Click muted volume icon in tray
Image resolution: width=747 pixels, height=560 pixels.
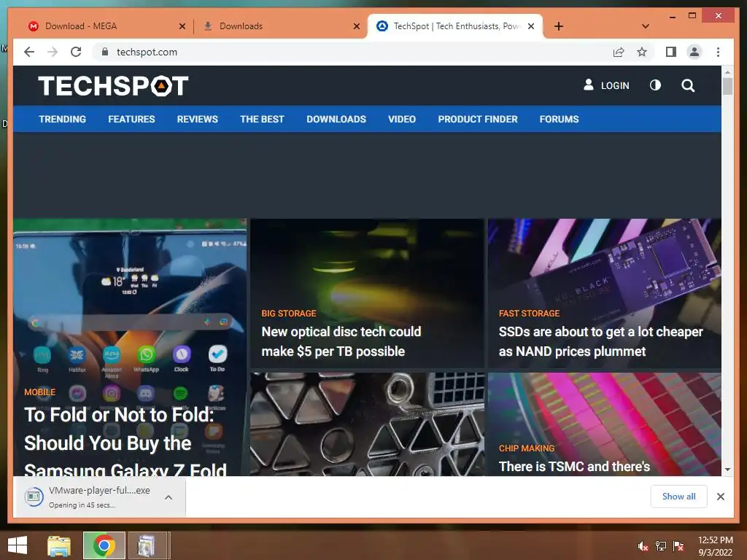coord(643,546)
